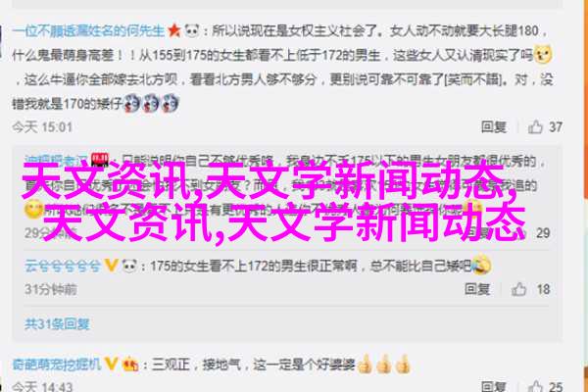Click the laughing-crying emoji ending the 175 reply
The image size is (588, 392).
point(481,264)
